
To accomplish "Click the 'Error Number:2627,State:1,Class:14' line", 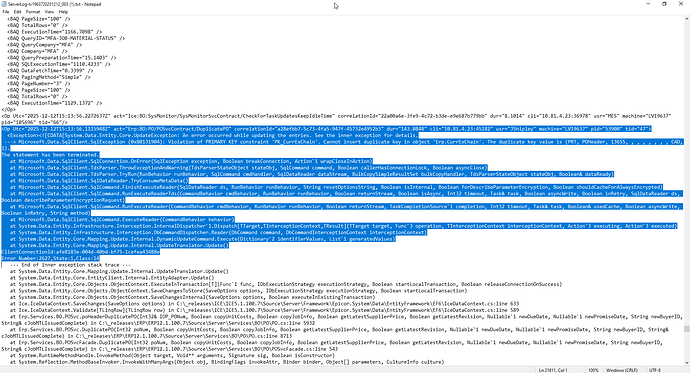I will click(51, 258).
